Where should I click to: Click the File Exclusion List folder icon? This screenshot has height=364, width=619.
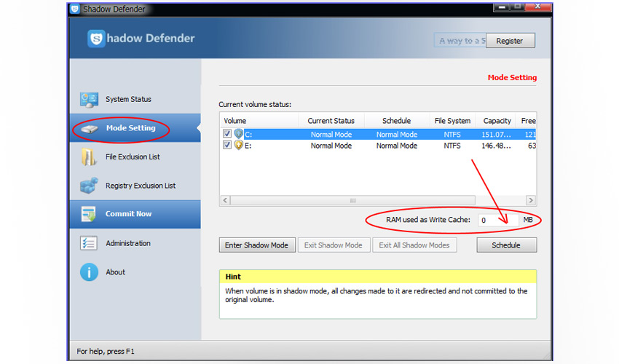pyautogui.click(x=88, y=157)
